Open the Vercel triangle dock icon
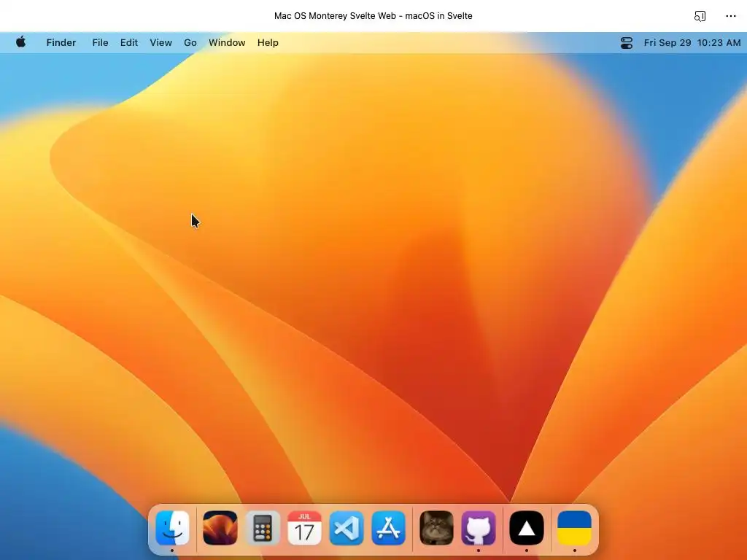747x560 pixels. tap(527, 528)
